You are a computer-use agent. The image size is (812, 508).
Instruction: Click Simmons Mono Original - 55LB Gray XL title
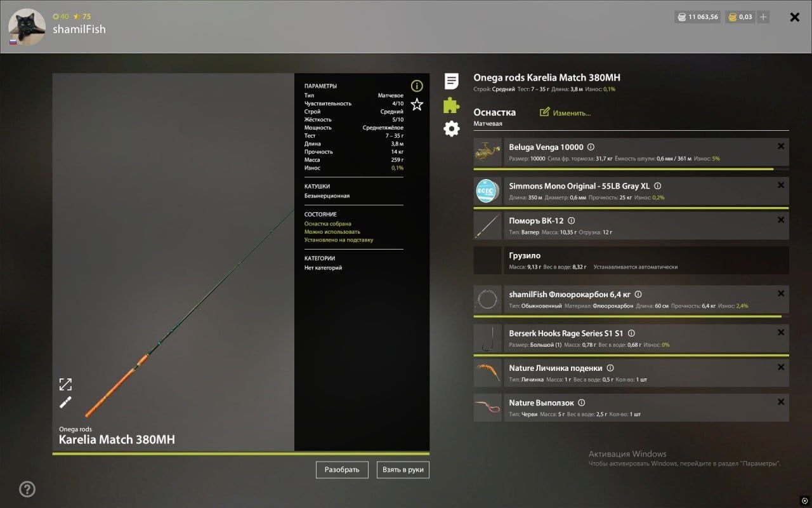579,186
